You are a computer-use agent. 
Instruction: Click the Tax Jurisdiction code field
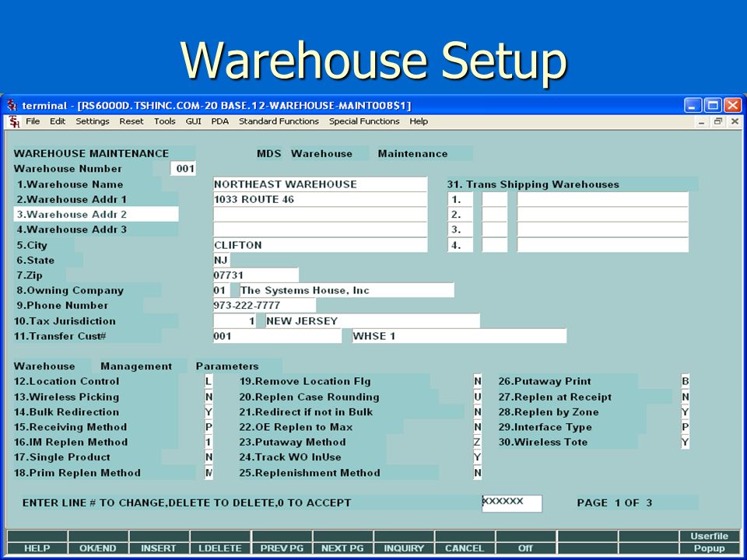click(x=235, y=321)
